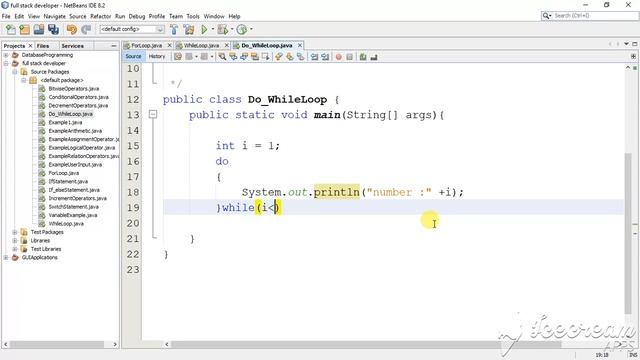
Task: Open the Profile Project dropdown arrow
Action: click(251, 29)
